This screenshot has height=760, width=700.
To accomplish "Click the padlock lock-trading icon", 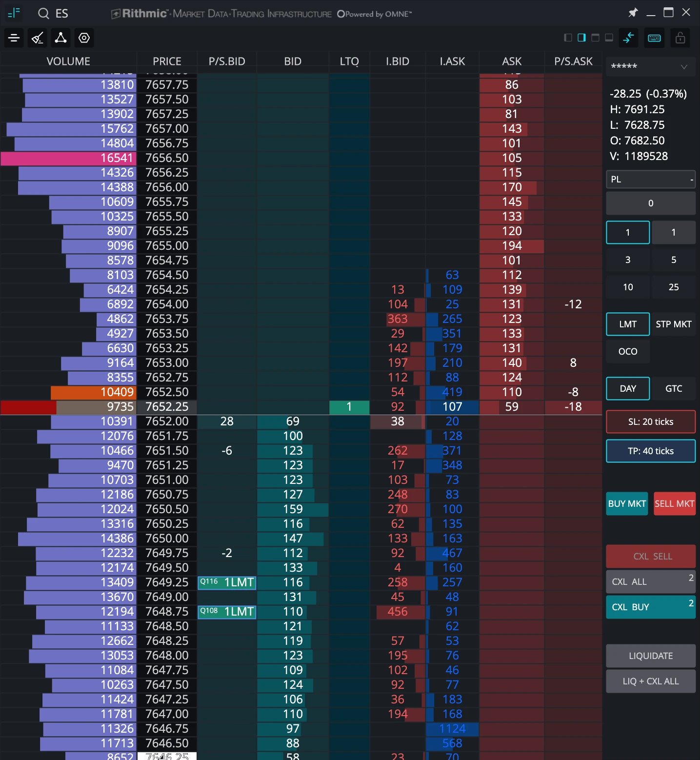I will click(680, 38).
